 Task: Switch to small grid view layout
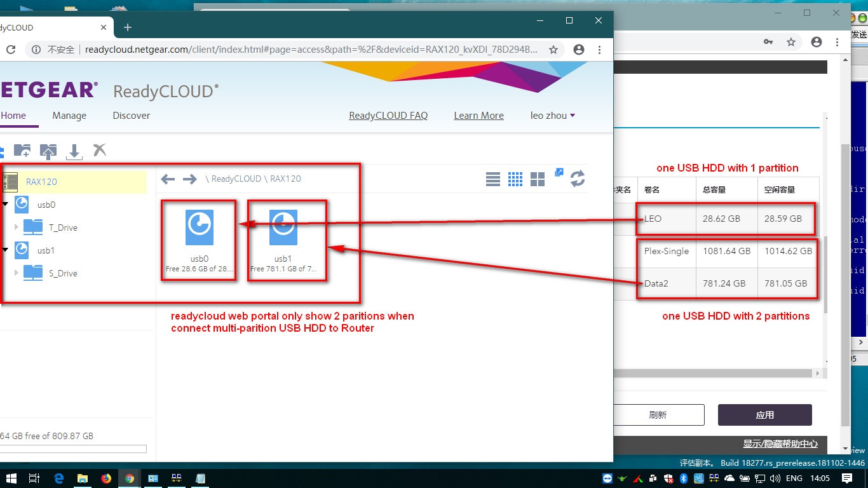tap(515, 179)
